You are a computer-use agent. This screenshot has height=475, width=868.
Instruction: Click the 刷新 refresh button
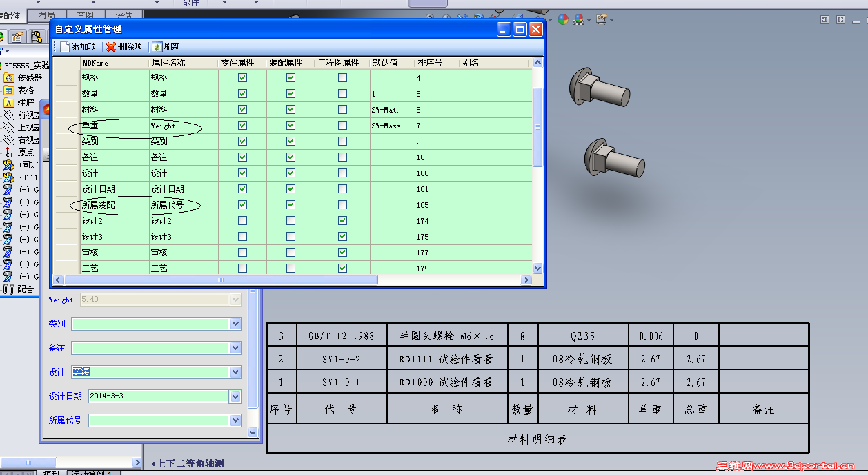coord(166,47)
